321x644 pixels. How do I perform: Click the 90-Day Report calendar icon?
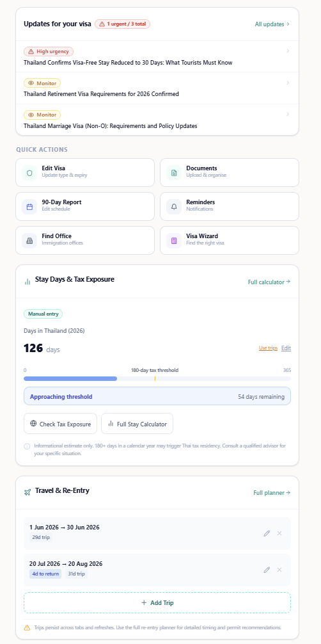point(29,207)
